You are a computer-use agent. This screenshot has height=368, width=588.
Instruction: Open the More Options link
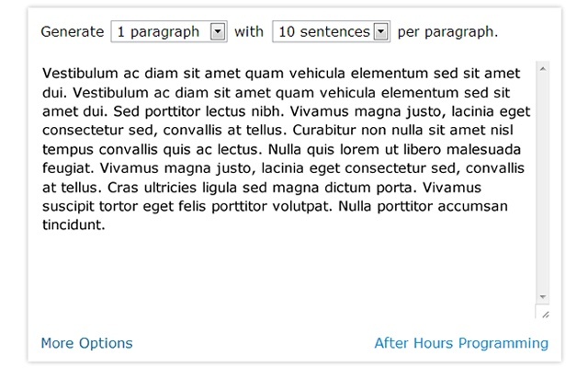86,343
